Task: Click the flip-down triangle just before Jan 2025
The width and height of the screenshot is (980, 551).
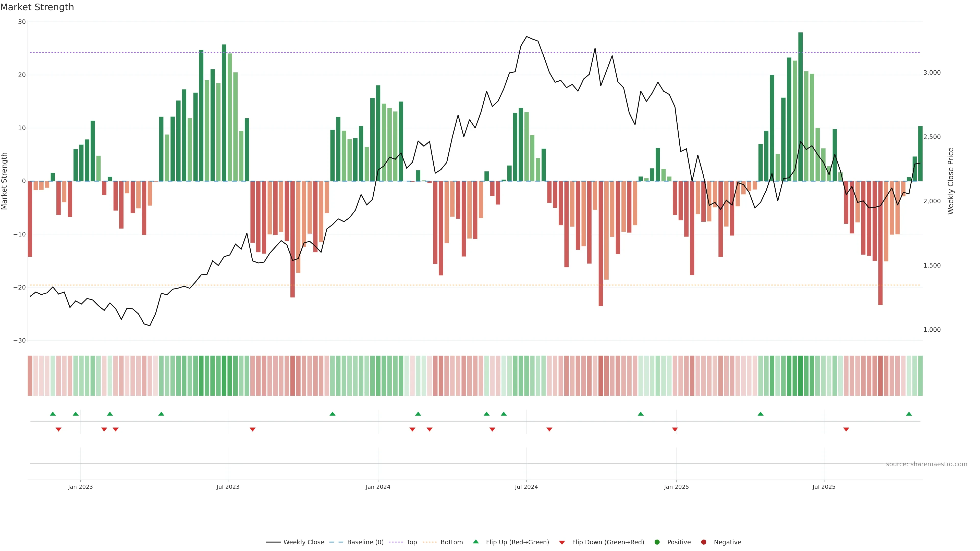Action: [x=675, y=429]
